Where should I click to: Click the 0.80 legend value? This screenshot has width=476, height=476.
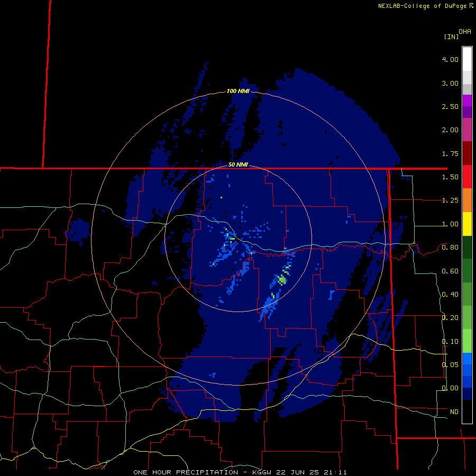click(x=450, y=248)
